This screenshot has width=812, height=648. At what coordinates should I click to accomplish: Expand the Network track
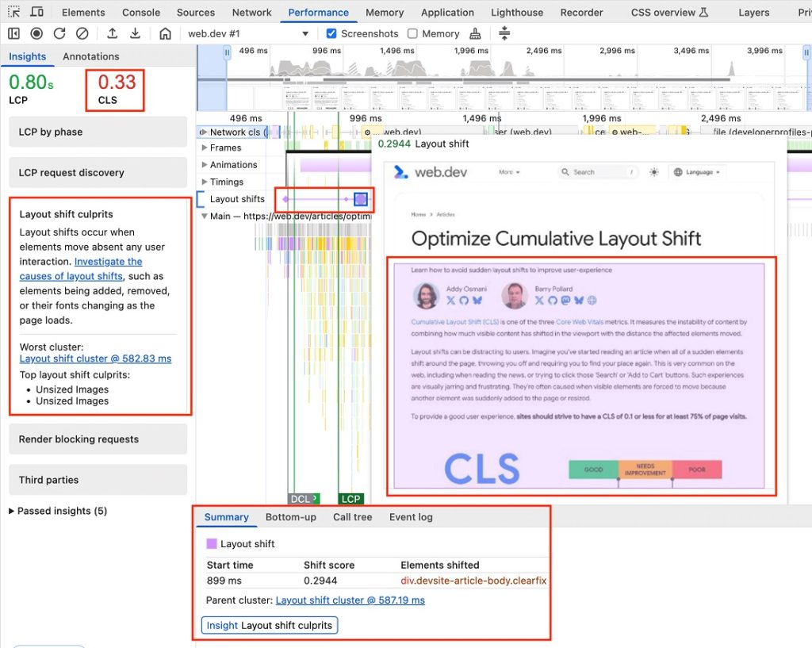203,132
